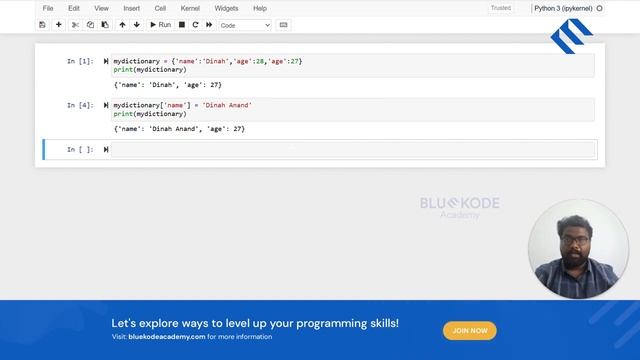Run the empty cell with its run icon
Viewport: 640px width, 360px height.
point(106,149)
